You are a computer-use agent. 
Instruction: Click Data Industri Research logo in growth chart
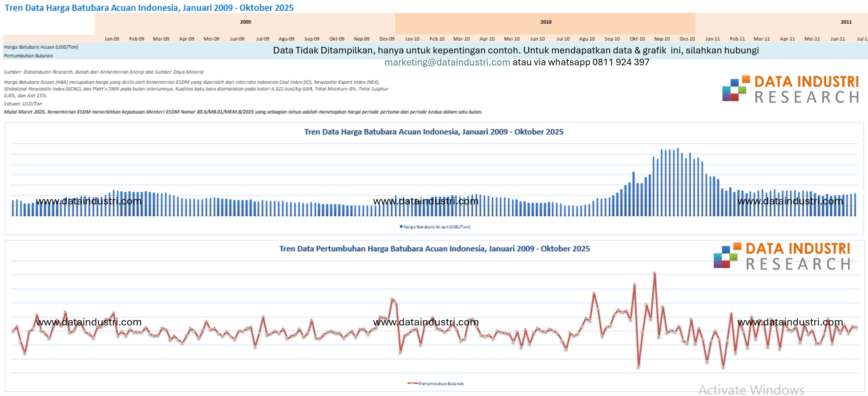(782, 256)
